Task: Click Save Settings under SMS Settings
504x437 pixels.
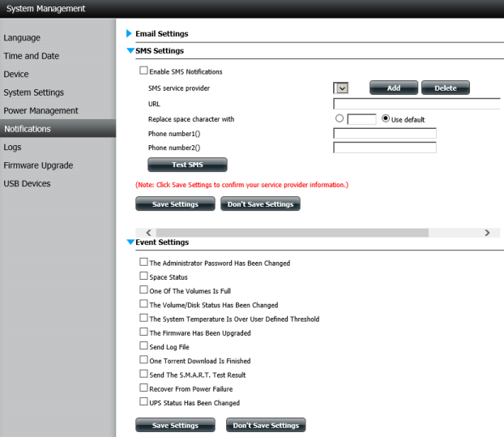Action: (x=175, y=204)
